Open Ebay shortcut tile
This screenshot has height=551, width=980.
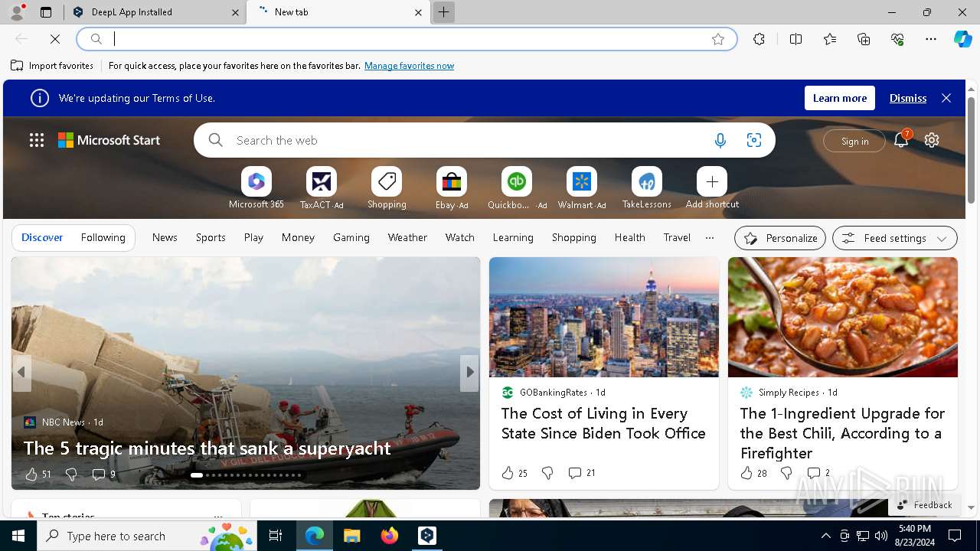(452, 188)
